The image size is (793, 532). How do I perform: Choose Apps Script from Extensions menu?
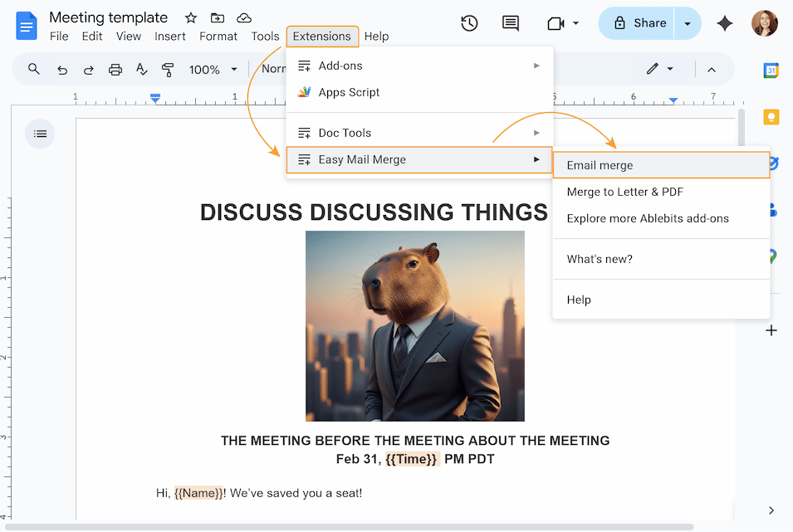click(x=419, y=93)
